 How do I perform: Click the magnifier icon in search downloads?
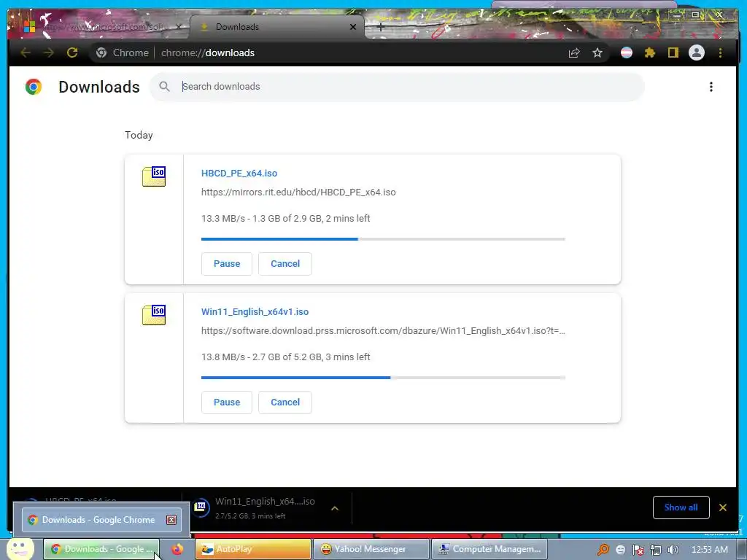click(x=164, y=87)
